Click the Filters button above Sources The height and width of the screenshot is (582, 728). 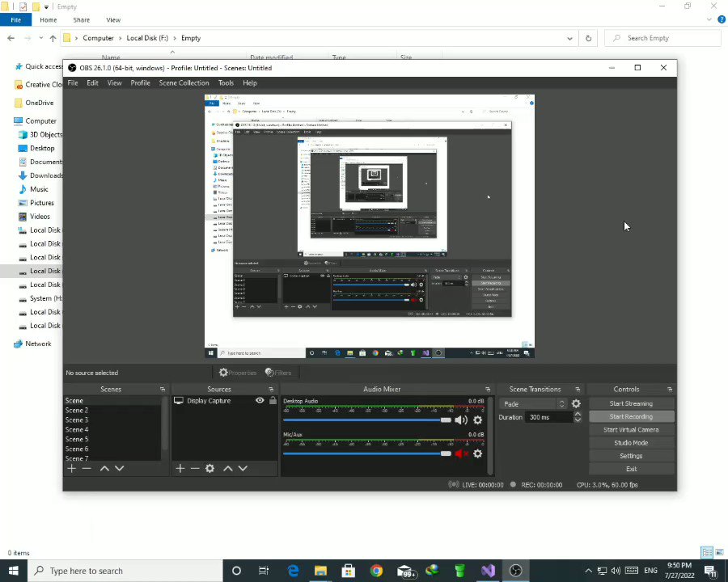(278, 372)
